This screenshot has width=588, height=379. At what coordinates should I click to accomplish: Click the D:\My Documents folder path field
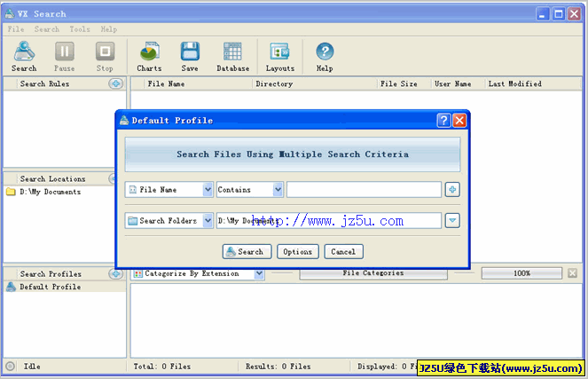click(x=328, y=221)
